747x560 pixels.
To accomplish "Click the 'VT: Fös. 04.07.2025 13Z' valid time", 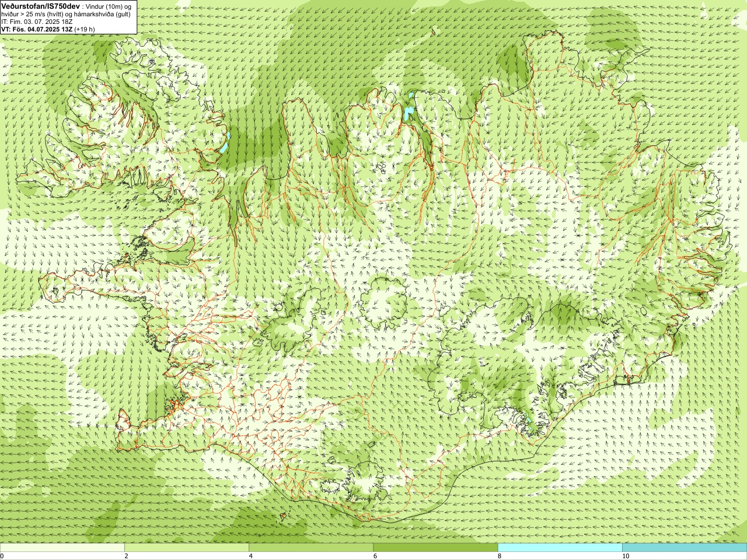I will coord(36,29).
